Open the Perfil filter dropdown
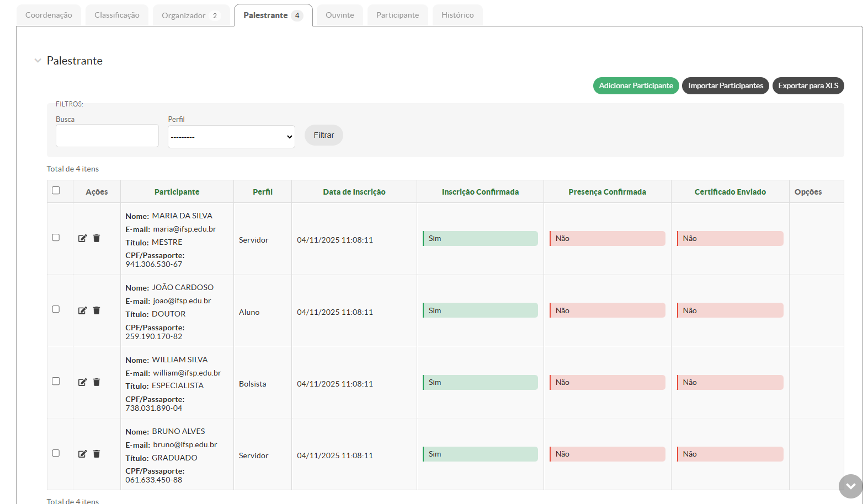The height and width of the screenshot is (504, 868). click(231, 137)
